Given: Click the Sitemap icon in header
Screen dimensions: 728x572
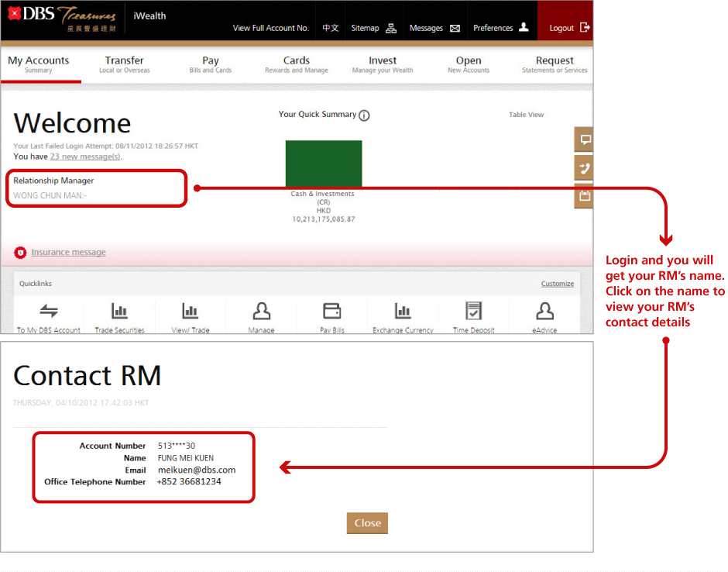Looking at the screenshot, I should [x=391, y=28].
